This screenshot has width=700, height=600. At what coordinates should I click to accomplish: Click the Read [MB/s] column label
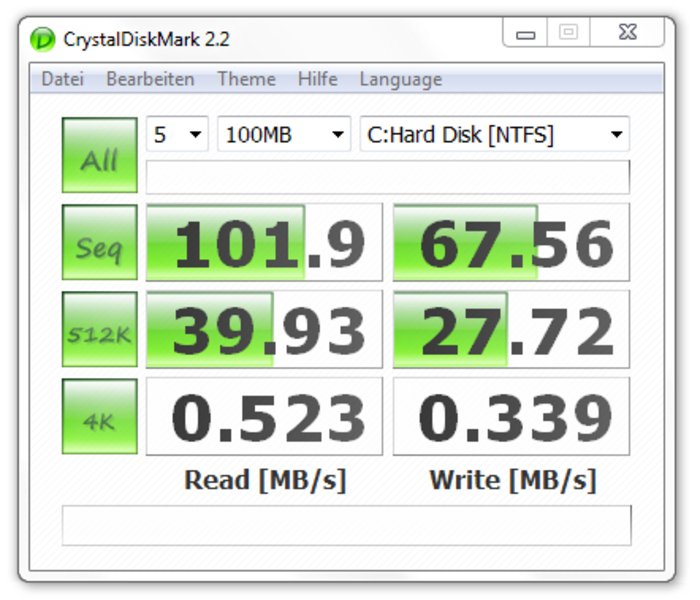pos(265,480)
